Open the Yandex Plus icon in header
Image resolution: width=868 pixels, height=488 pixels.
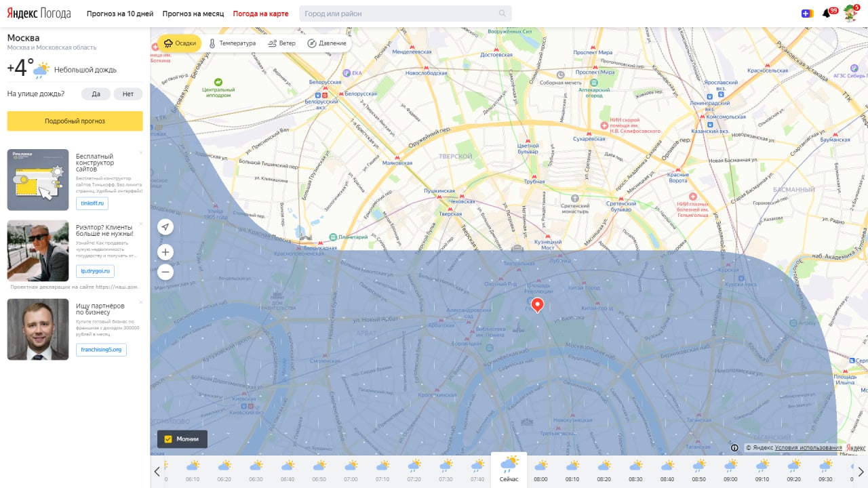808,14
